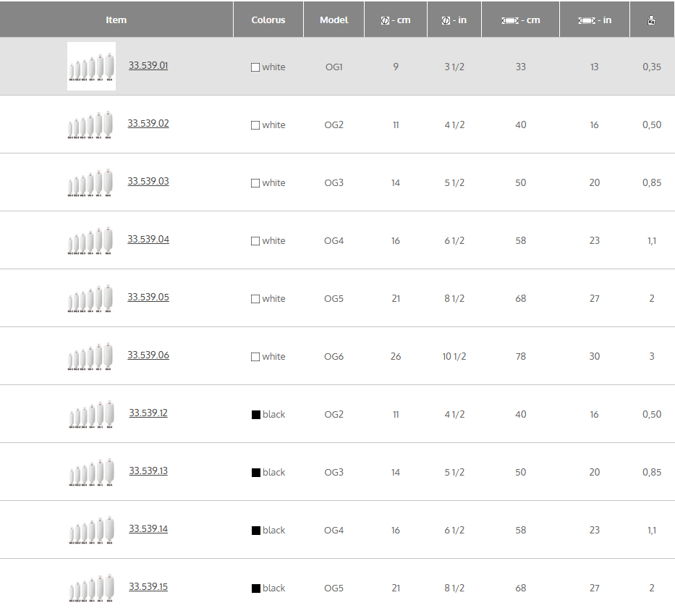Open the fender thumbnail for item 33.539.06

[91, 356]
